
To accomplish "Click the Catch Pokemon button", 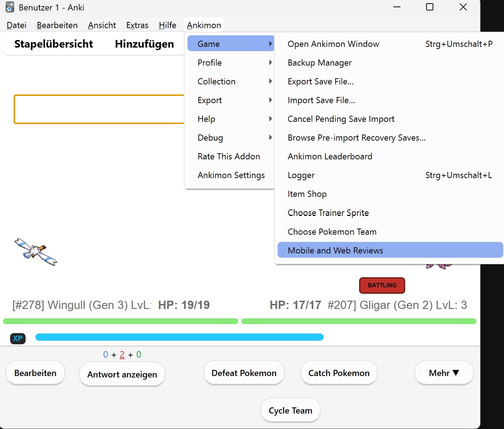I will (339, 373).
